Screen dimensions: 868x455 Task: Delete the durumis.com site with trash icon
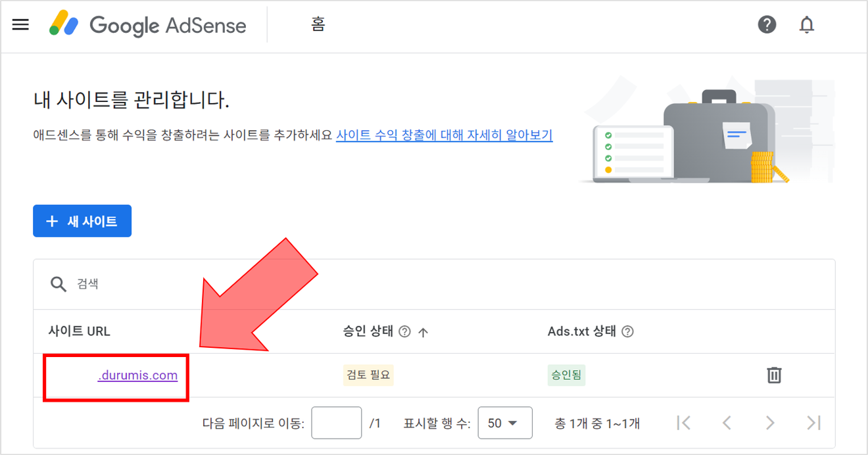775,375
